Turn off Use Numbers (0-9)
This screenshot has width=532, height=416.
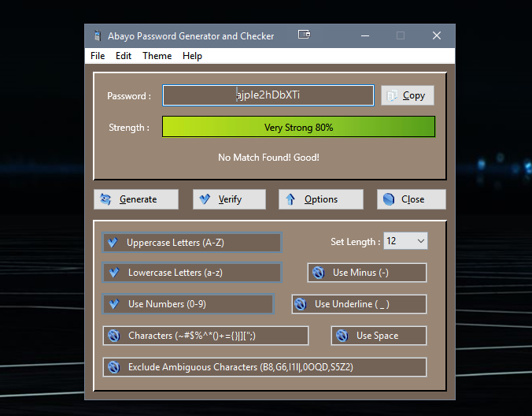(188, 304)
